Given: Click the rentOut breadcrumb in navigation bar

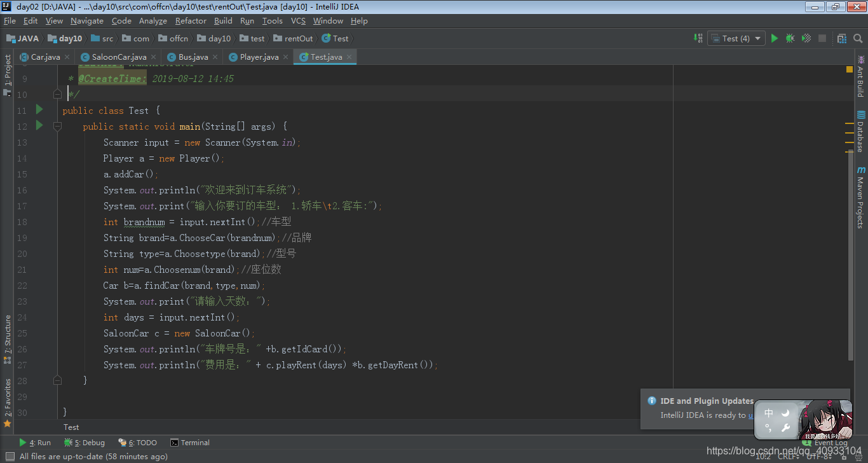Looking at the screenshot, I should click(293, 38).
